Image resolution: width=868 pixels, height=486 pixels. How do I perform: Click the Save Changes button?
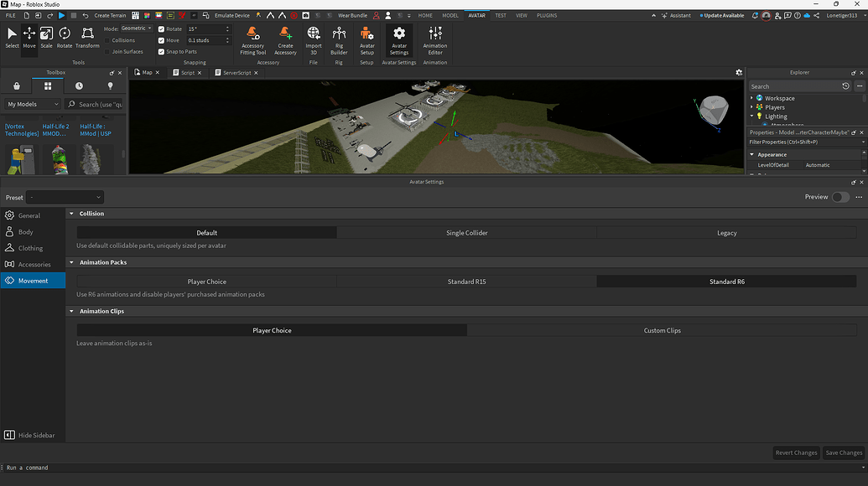[843, 452]
